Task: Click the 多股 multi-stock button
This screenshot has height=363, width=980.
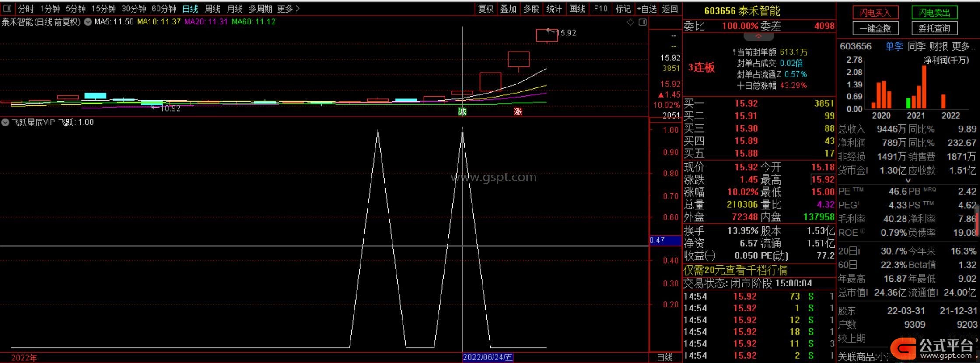Action: click(531, 9)
